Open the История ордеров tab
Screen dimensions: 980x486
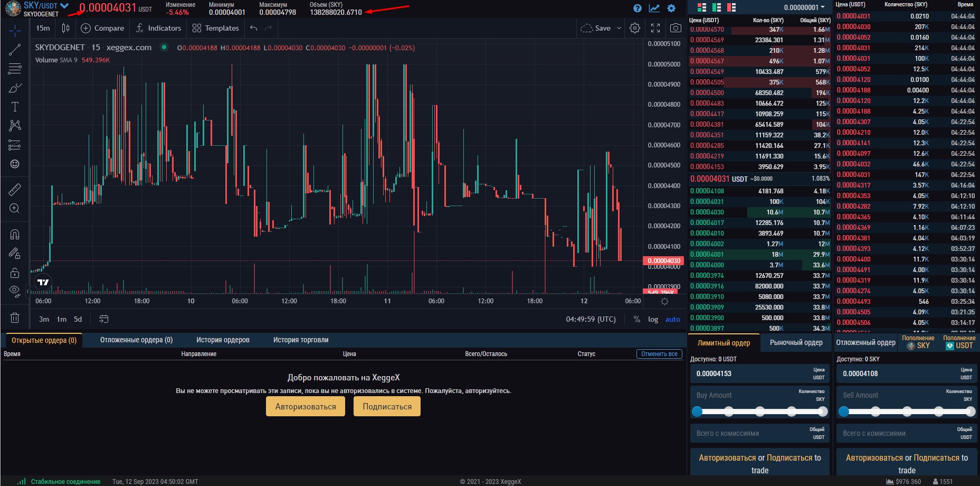click(223, 340)
